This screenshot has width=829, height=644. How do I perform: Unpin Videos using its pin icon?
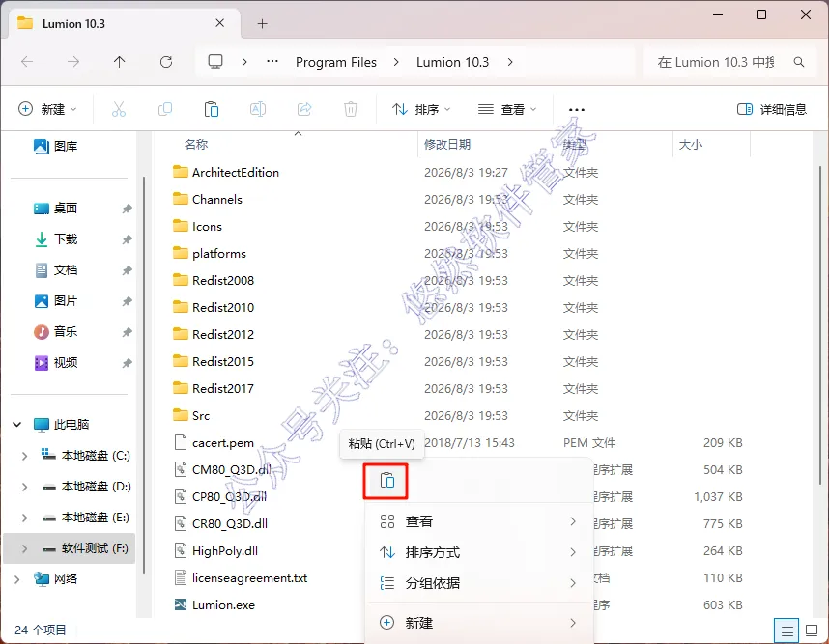[127, 363]
